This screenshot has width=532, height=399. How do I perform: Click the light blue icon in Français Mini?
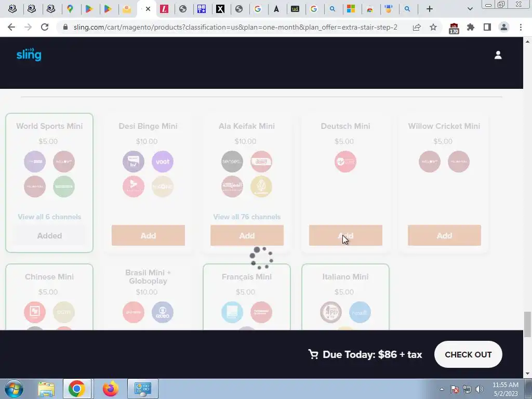tap(232, 312)
